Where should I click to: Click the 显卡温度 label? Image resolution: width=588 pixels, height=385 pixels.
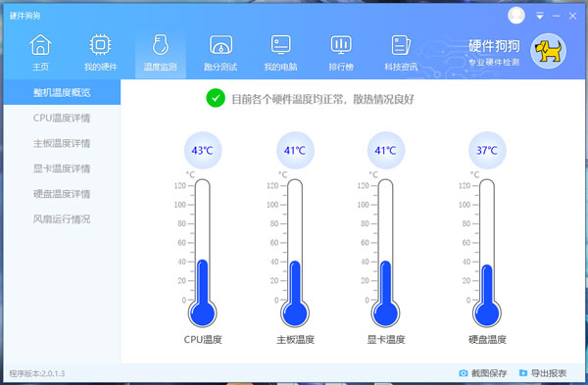pos(386,340)
